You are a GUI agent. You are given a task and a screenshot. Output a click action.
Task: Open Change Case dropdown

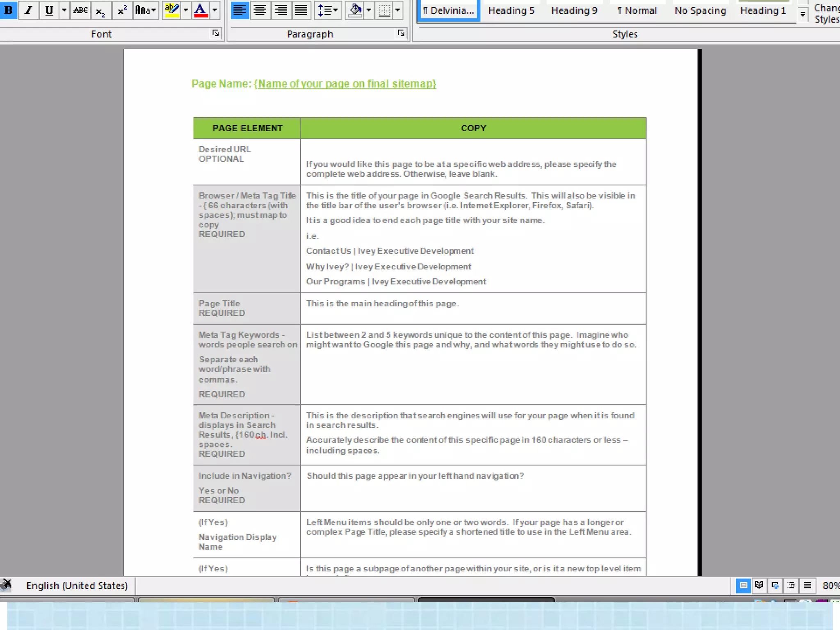coord(146,10)
